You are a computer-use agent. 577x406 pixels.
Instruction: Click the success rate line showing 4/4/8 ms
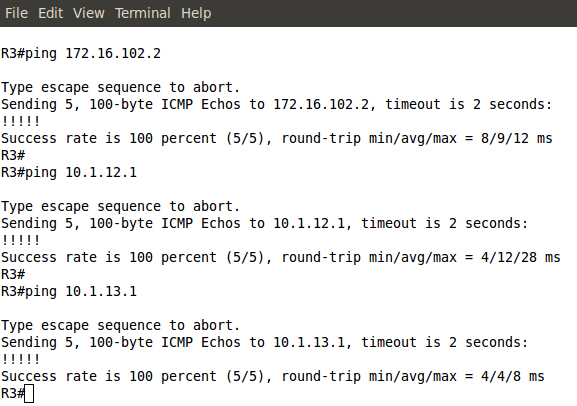click(x=272, y=376)
